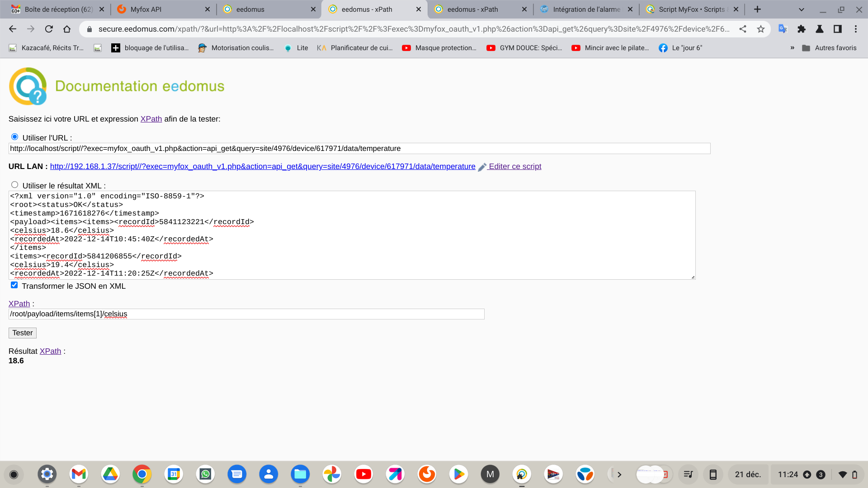Click the URL input field

359,149
